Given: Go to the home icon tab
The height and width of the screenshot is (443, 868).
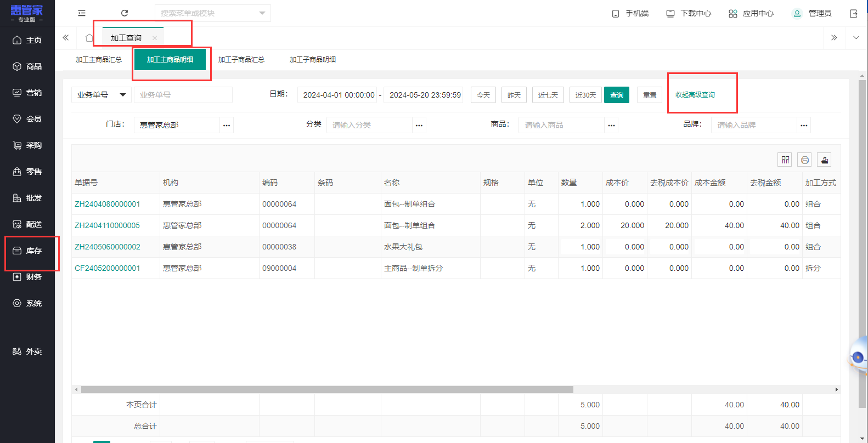Looking at the screenshot, I should [x=89, y=38].
